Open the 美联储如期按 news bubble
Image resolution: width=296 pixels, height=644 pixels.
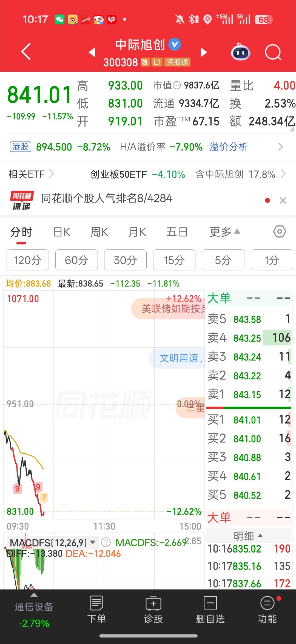tap(168, 309)
